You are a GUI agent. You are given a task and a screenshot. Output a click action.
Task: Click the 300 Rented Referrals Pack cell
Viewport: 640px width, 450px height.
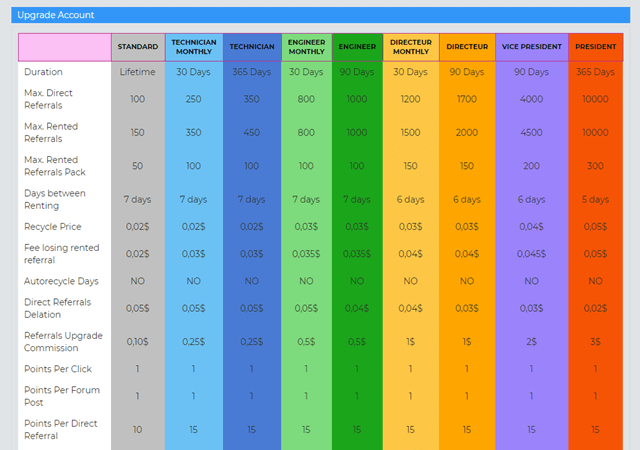pos(595,166)
